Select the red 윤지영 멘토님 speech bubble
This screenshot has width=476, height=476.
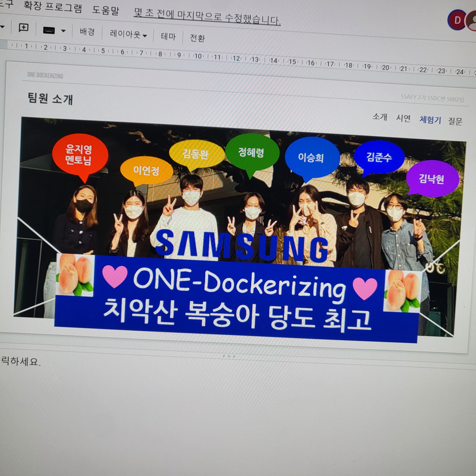point(80,155)
